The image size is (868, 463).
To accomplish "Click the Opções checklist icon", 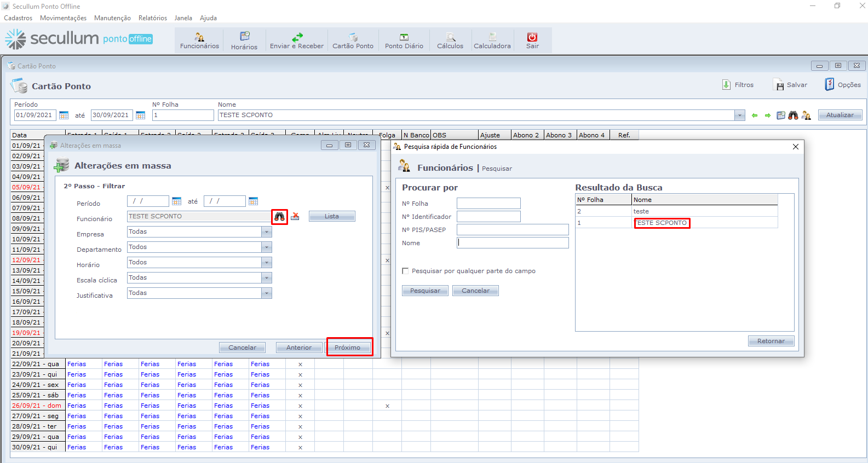I will pyautogui.click(x=830, y=85).
